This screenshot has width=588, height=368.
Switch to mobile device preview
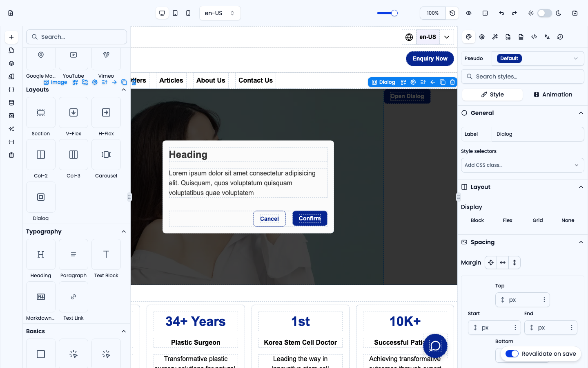188,13
